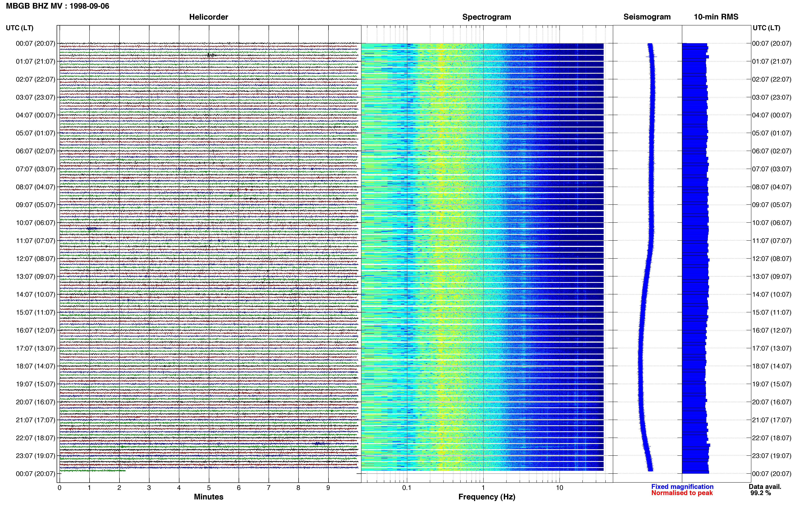Image resolution: width=812 pixels, height=508 pixels.
Task: Click left time label '18:07 (14:07)'
Action: coord(36,366)
